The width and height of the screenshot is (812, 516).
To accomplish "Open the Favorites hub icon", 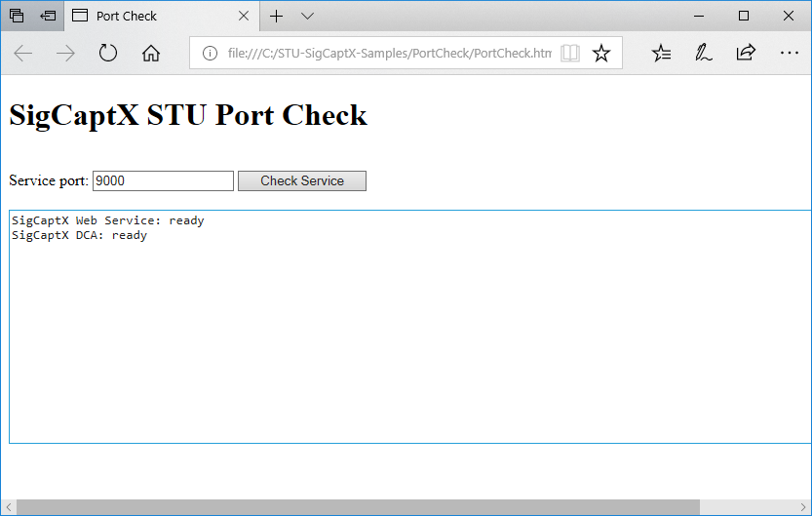I will point(661,53).
